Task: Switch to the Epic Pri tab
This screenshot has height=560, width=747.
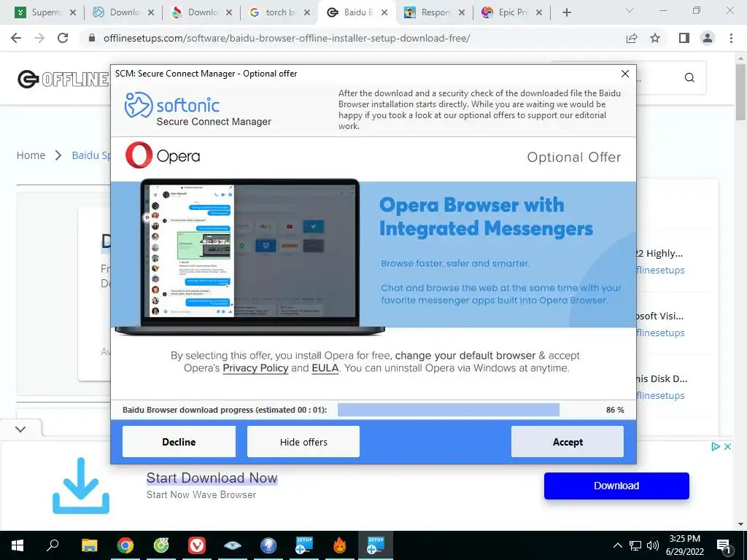Action: pyautogui.click(x=511, y=12)
